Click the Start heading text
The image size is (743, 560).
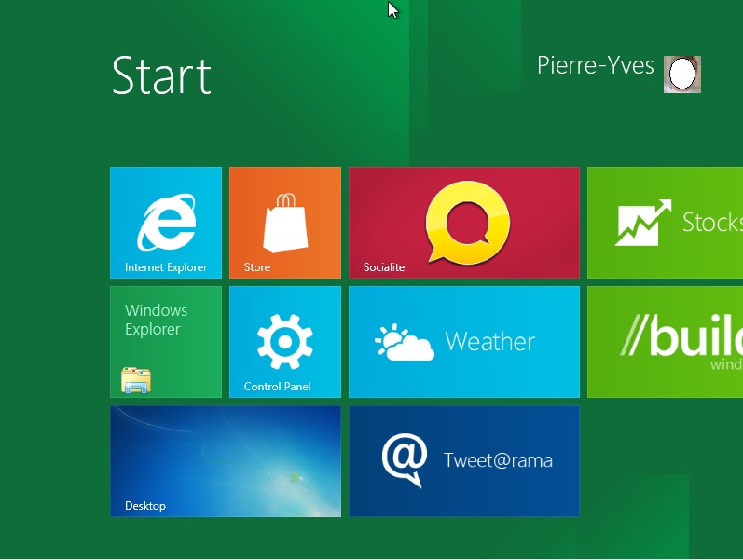(x=161, y=75)
